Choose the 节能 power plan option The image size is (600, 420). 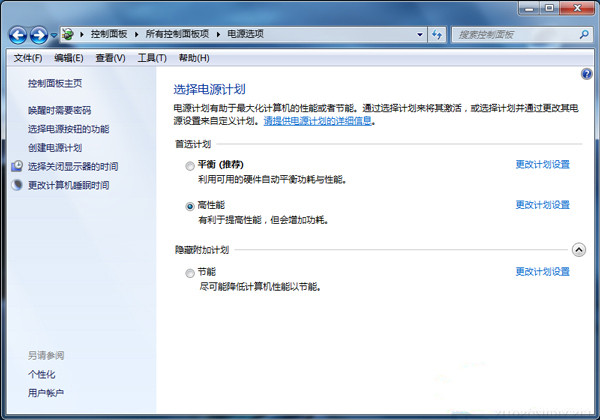click(190, 272)
